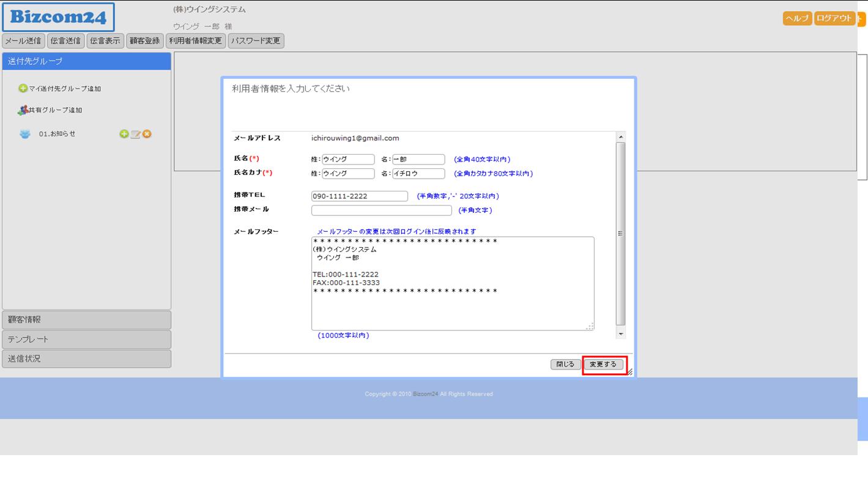The image size is (868, 479).
Task: Expand the 顧客情報 accordion section
Action: pyautogui.click(x=87, y=319)
